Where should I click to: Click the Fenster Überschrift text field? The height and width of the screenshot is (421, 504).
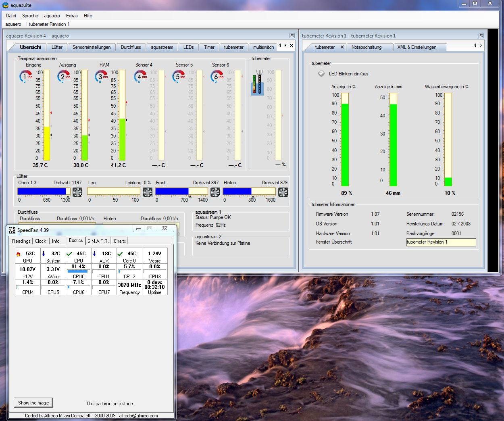(441, 242)
